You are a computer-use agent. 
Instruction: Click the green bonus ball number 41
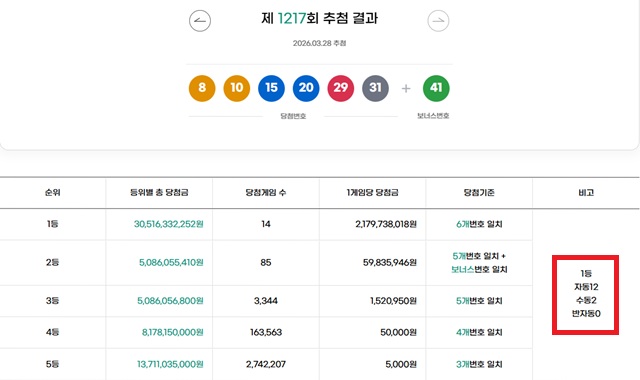436,88
